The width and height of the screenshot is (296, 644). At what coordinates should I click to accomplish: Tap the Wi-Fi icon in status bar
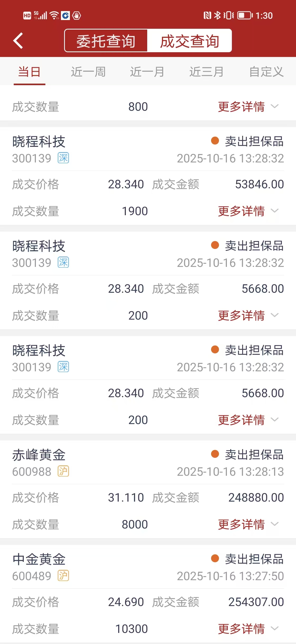tap(54, 15)
